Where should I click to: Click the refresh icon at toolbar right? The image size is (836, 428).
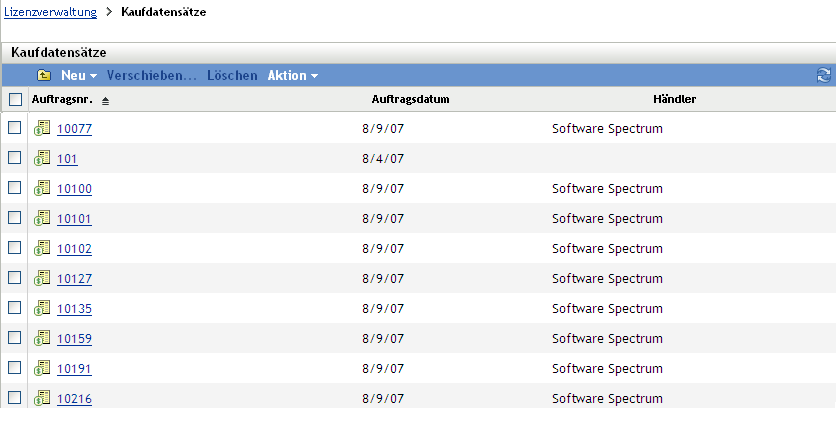824,76
